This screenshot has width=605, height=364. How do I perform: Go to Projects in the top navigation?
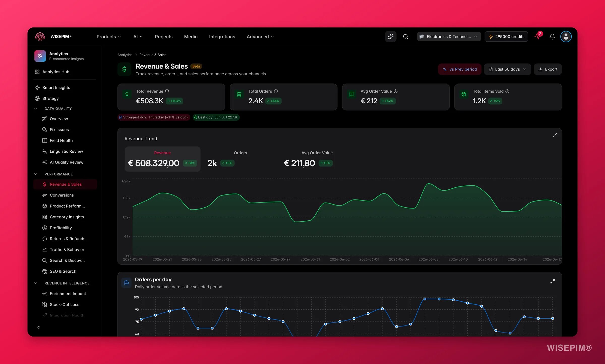[x=164, y=37]
